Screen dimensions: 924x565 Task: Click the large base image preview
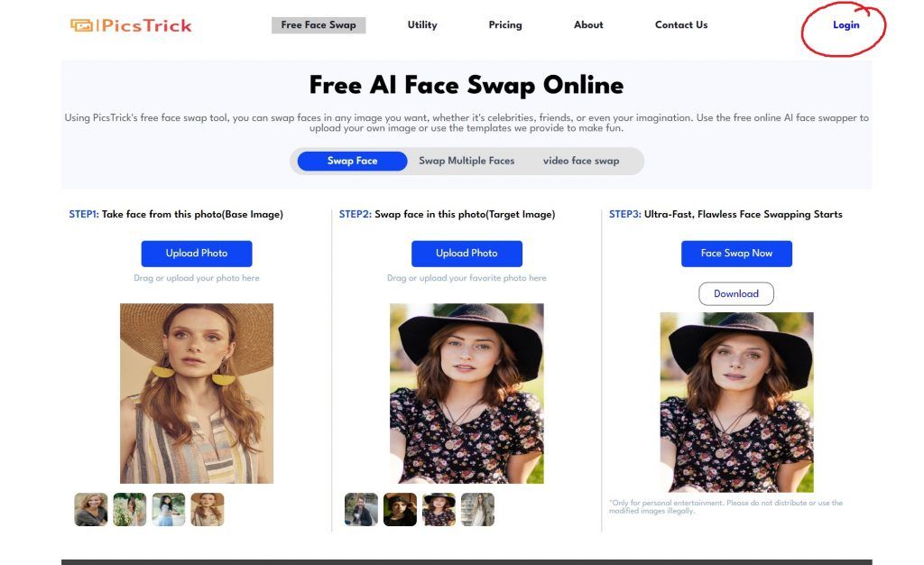tap(196, 393)
